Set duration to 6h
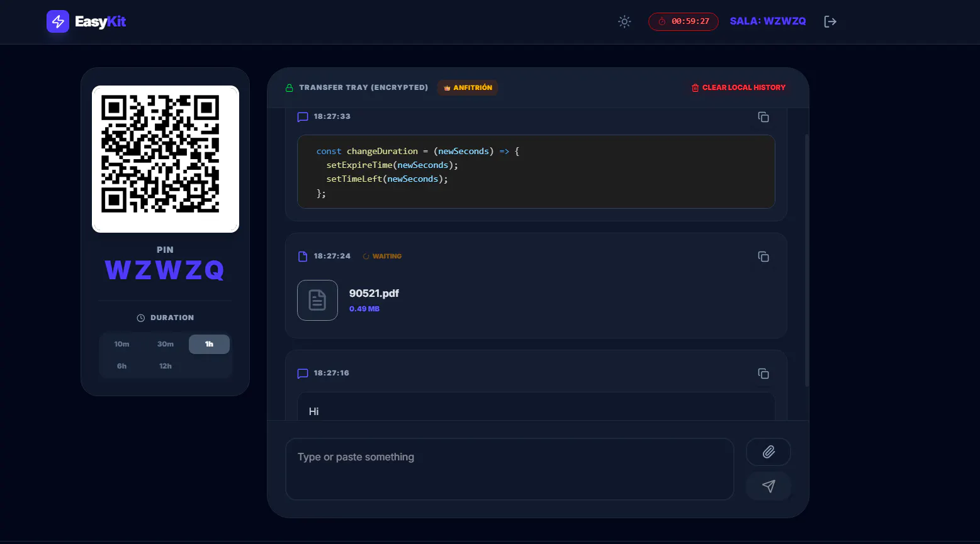 [x=121, y=366]
